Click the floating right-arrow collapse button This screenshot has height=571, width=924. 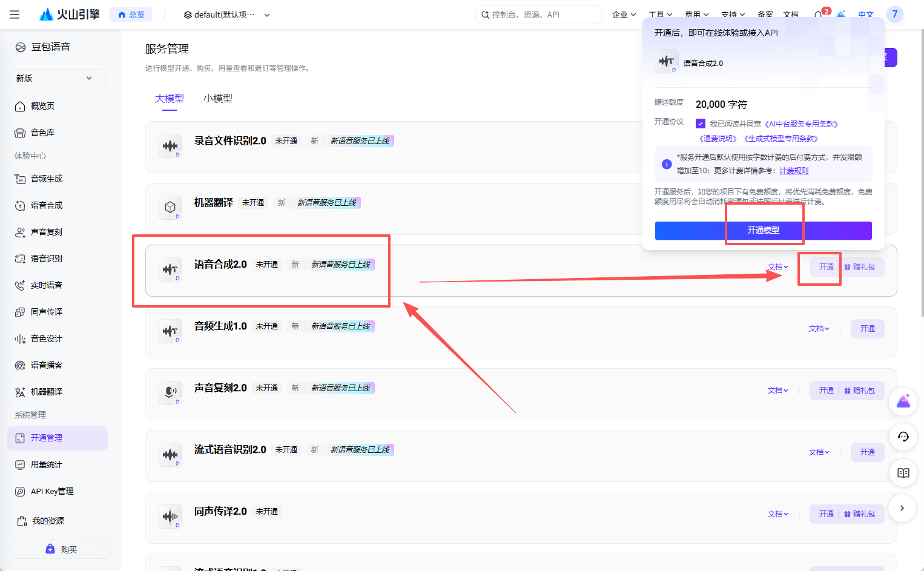tap(902, 508)
